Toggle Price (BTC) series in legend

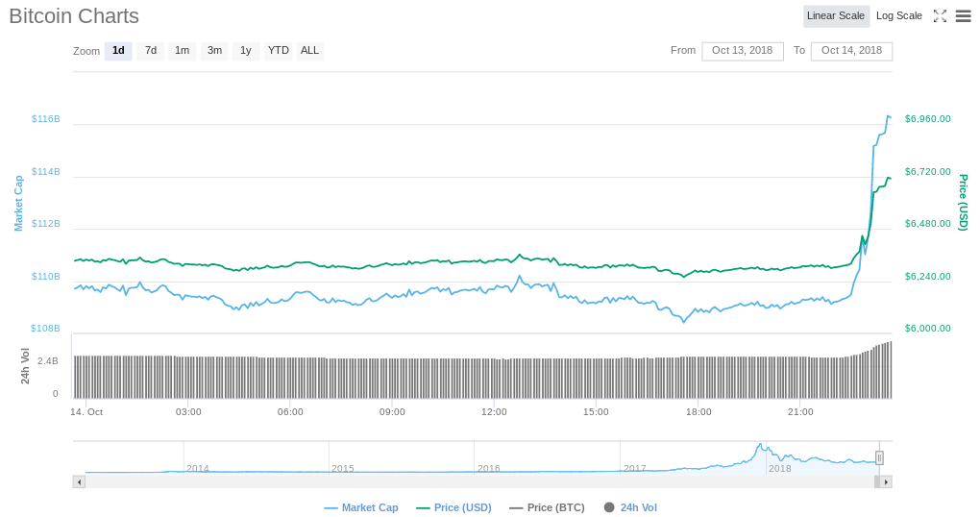click(x=547, y=507)
